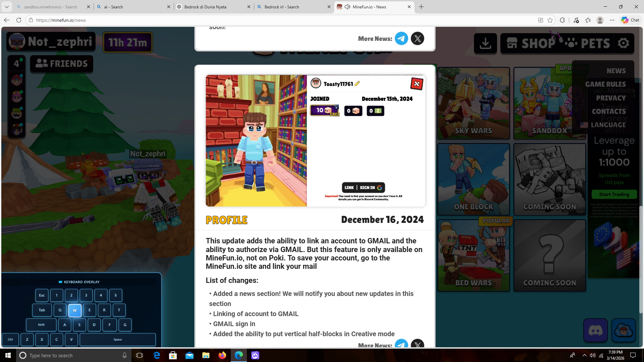Open the FRIENDS list

click(x=62, y=64)
